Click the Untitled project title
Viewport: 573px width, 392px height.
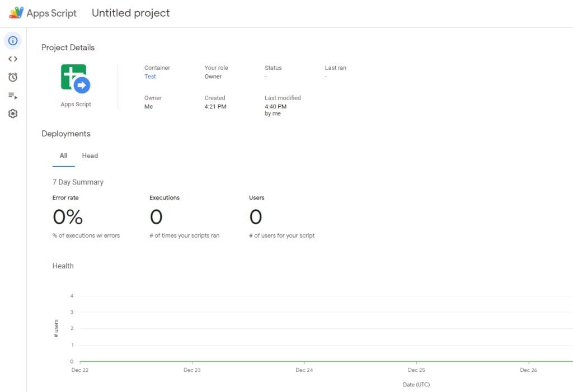coord(130,13)
